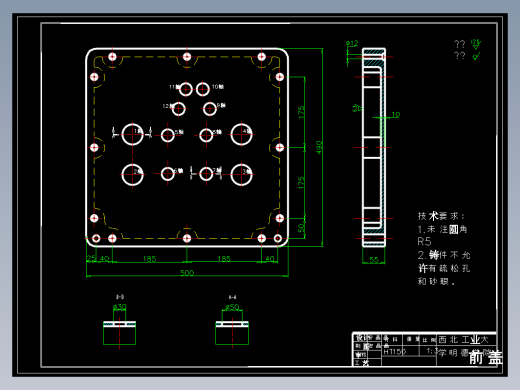This screenshot has height=390, width=520.
Task: Select the note line '和砂眼.'
Action: tap(436, 281)
